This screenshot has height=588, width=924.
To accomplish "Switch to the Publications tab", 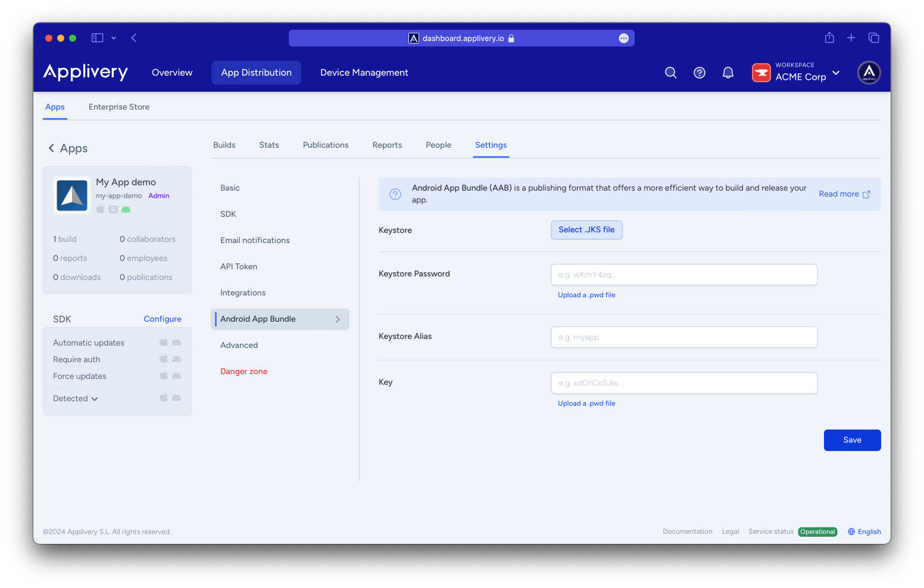I will click(x=326, y=145).
